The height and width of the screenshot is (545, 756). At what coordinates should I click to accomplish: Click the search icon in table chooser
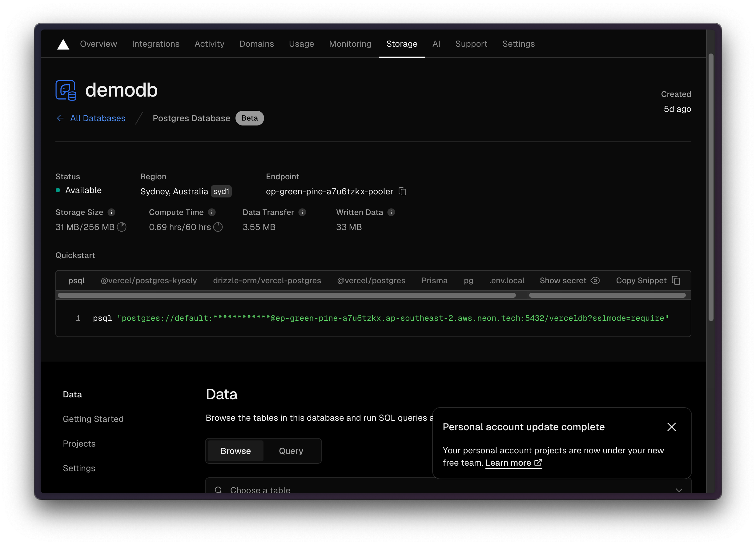click(218, 490)
